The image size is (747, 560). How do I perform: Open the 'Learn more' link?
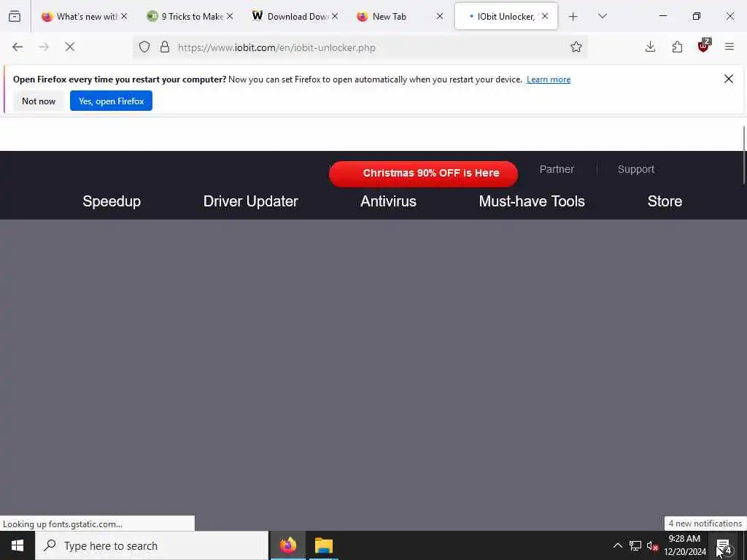pyautogui.click(x=549, y=79)
